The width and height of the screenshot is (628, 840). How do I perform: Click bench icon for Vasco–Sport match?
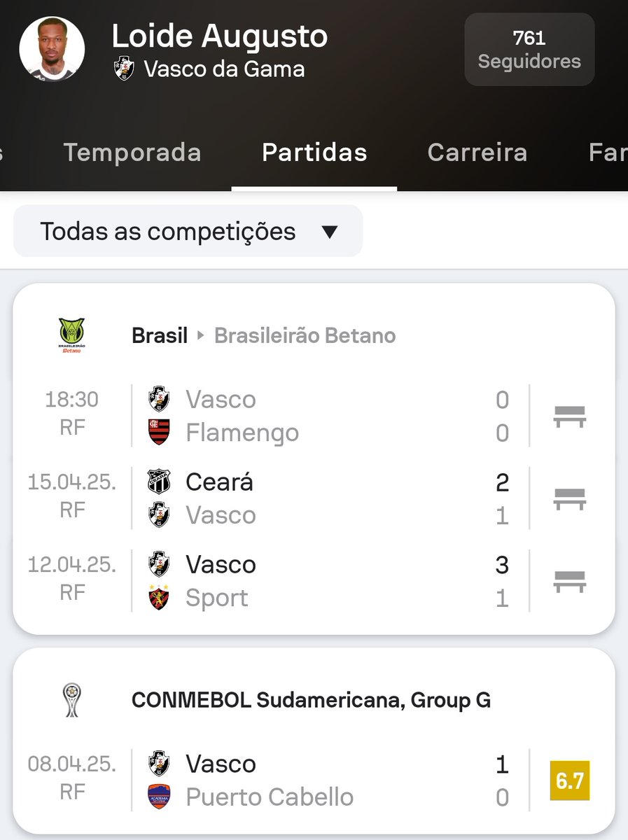(569, 581)
